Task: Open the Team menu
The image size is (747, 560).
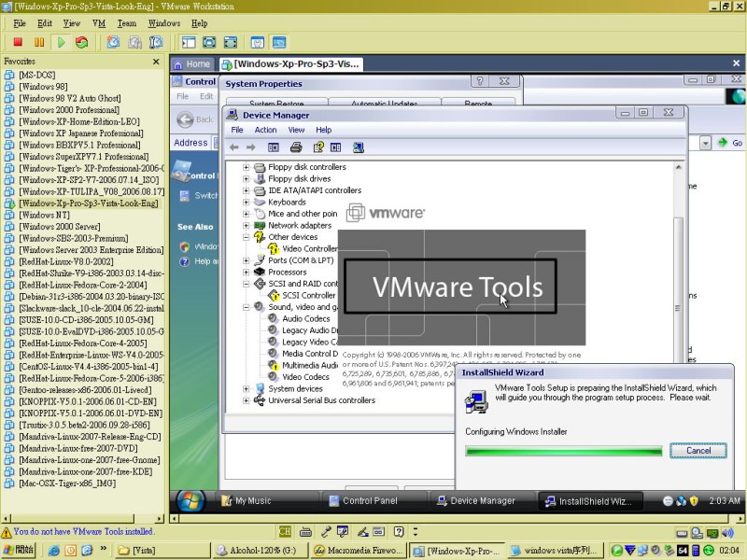Action: [127, 23]
